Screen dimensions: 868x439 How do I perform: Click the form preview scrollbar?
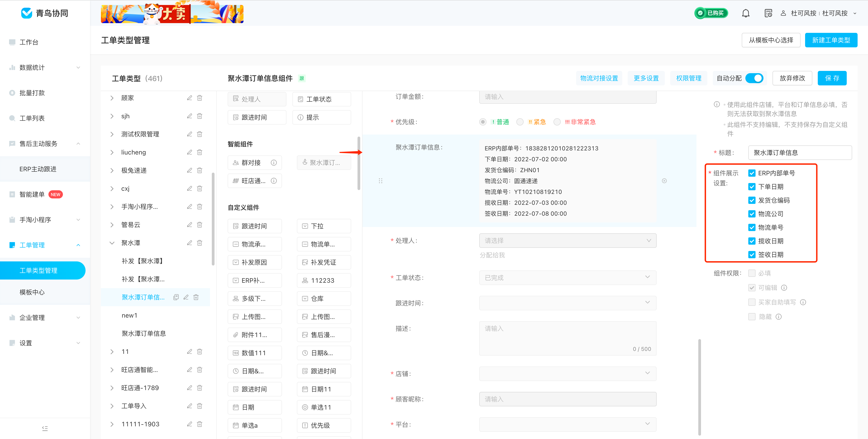click(699, 387)
